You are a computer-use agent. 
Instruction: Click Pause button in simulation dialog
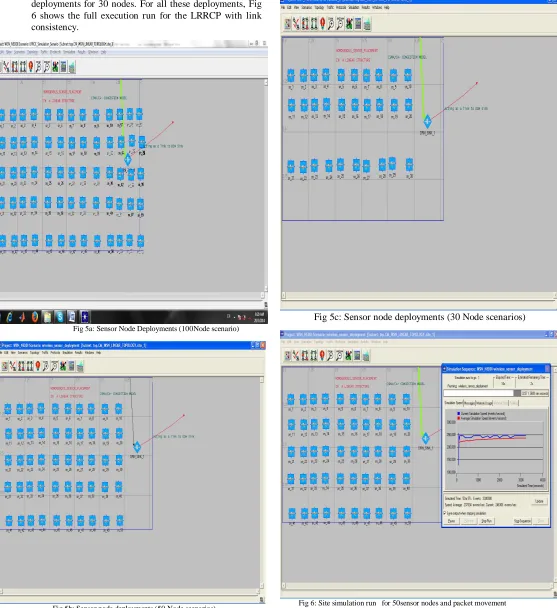click(451, 521)
